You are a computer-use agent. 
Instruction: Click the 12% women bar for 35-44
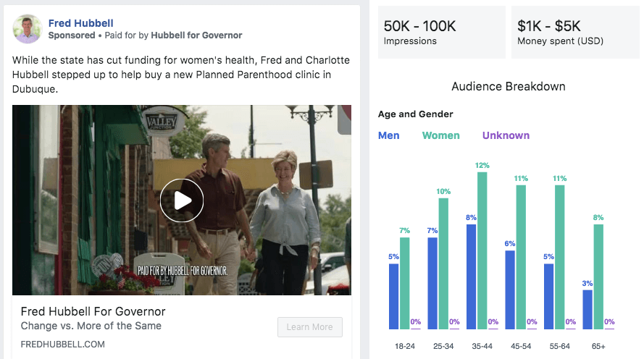coord(482,250)
